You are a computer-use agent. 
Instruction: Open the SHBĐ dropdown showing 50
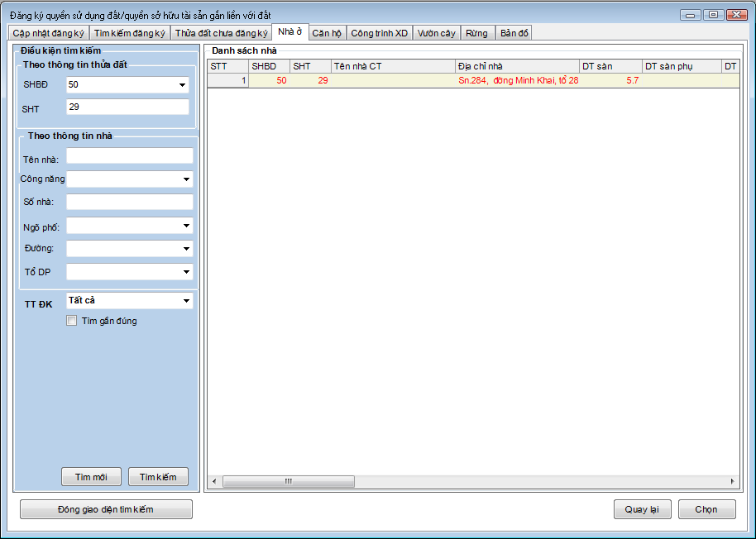click(182, 85)
